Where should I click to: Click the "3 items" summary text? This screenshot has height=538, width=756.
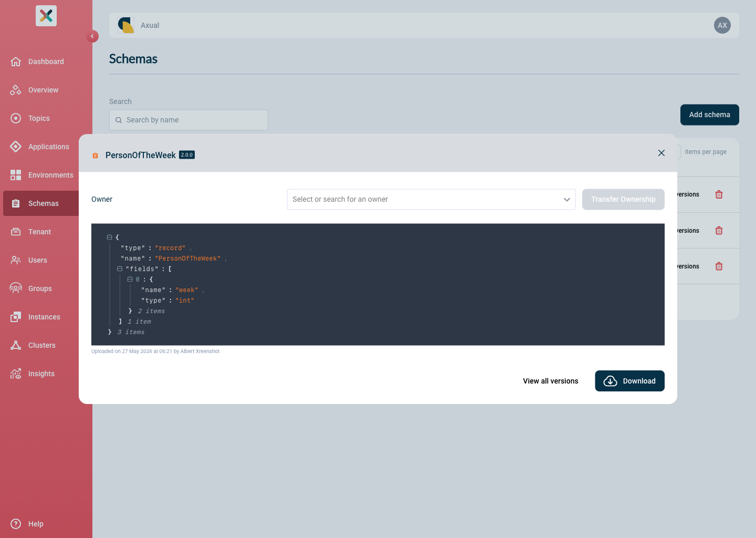(x=131, y=332)
